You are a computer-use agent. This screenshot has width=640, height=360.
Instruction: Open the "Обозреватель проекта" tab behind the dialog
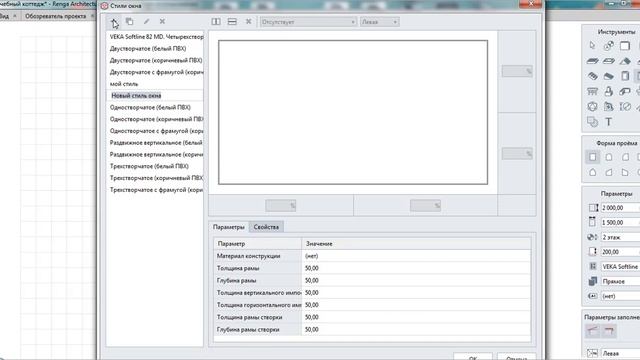tap(56, 16)
